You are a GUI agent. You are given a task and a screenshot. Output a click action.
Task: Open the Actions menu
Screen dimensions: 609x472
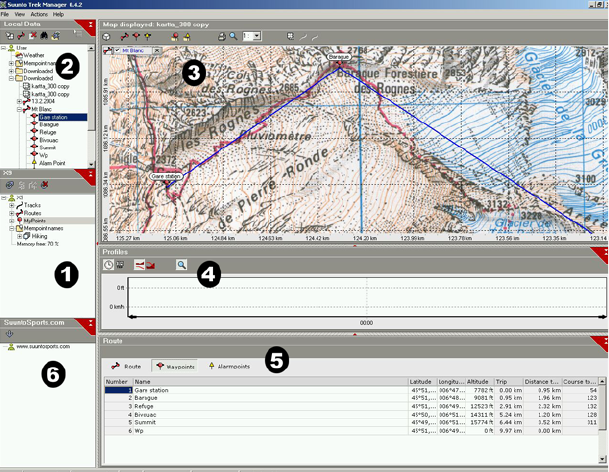coord(38,15)
